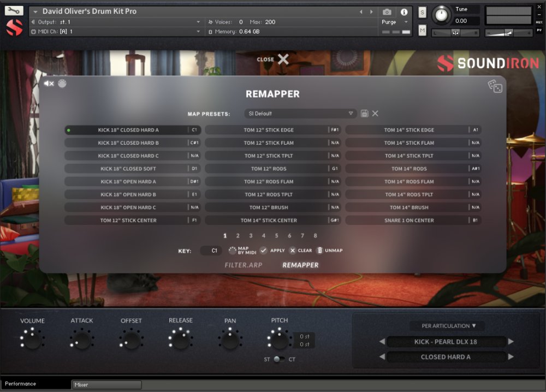The image size is (546, 392).
Task: Click the Unmap trash icon
Action: tap(318, 251)
